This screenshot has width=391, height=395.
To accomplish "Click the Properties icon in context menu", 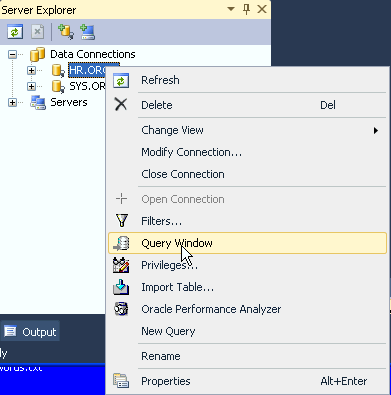I will coord(121,381).
